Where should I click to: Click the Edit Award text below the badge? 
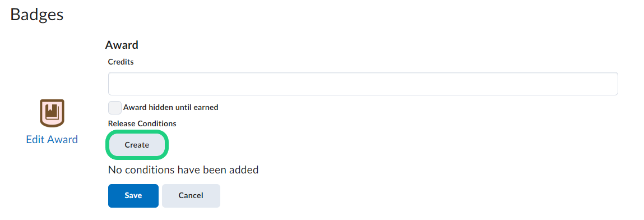click(52, 139)
